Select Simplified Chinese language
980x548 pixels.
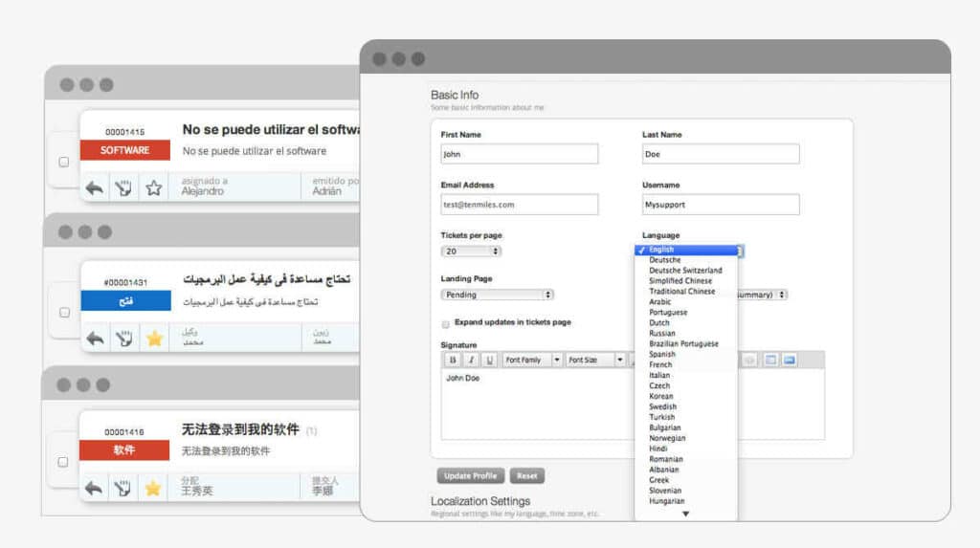pos(686,281)
